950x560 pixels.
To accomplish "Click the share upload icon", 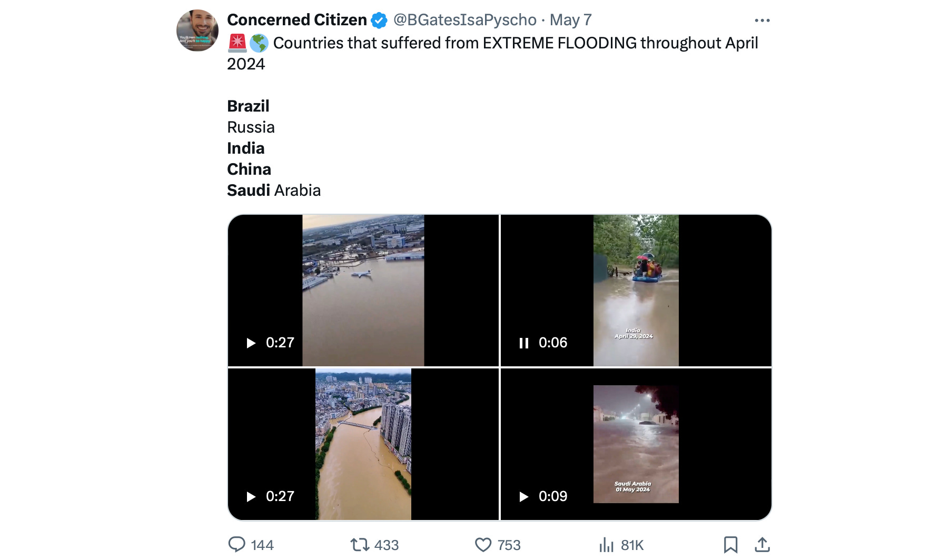I will point(762,544).
